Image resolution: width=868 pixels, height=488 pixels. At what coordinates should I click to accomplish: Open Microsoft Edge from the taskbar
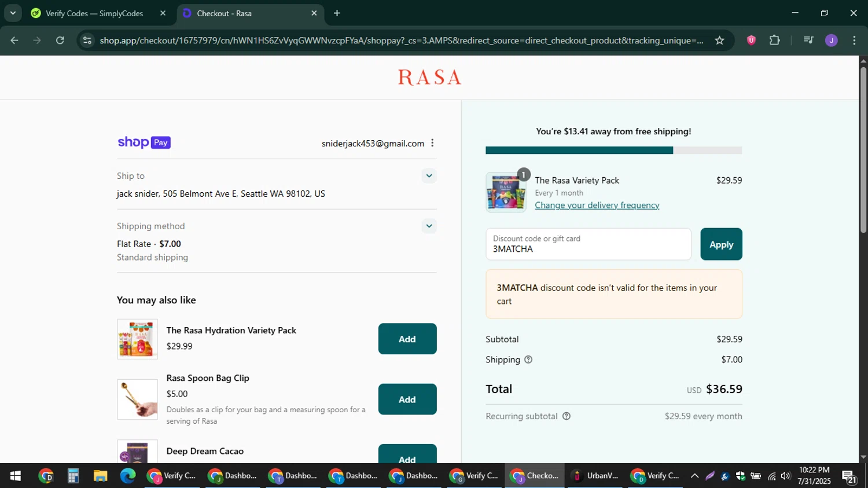pos(128,476)
